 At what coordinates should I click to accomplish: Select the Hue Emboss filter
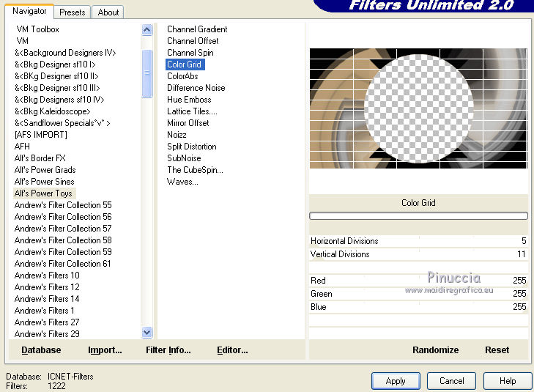click(x=189, y=100)
